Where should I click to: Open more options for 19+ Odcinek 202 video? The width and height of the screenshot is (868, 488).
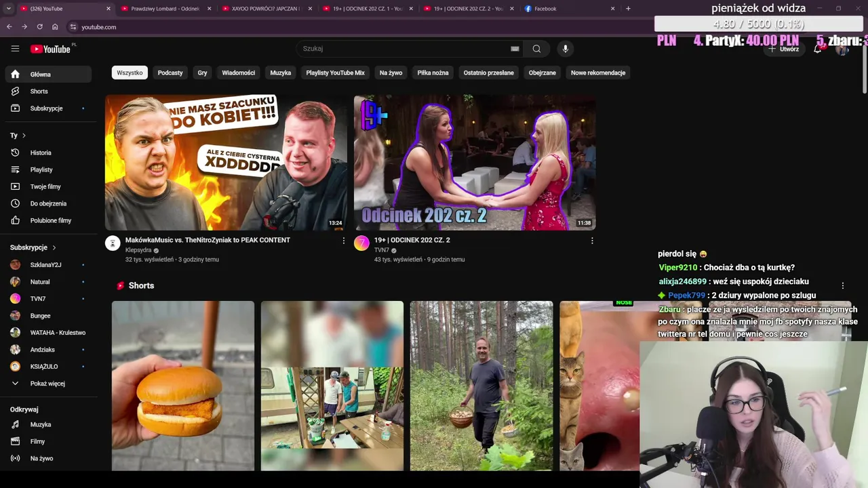pos(592,241)
